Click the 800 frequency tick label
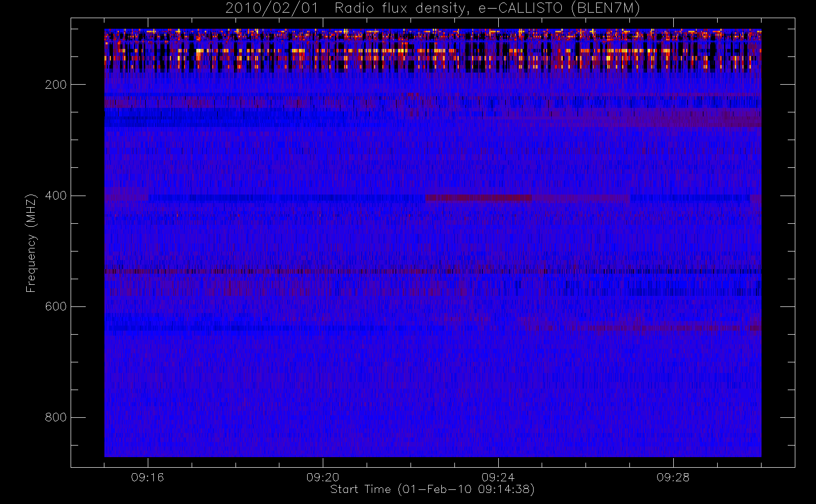816x504 pixels. pos(55,417)
